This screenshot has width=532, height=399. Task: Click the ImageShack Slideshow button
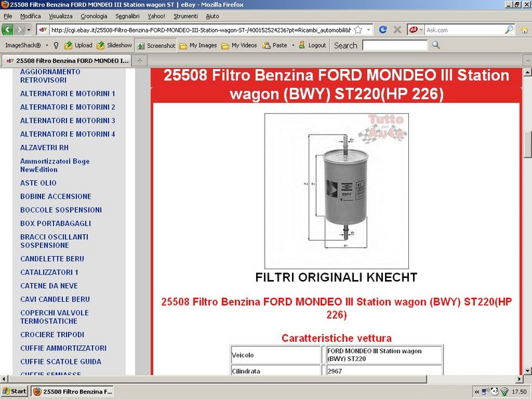(x=114, y=45)
